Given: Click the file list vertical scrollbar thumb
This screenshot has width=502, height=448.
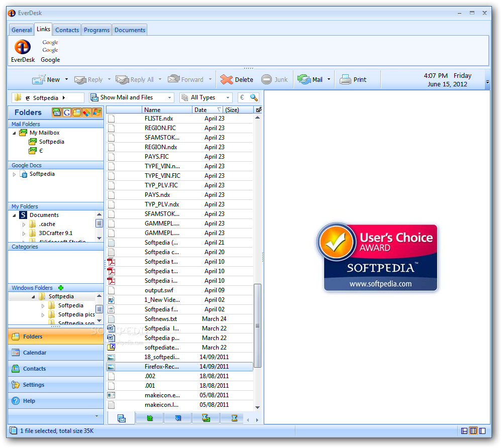Looking at the screenshot, I should click(x=257, y=326).
